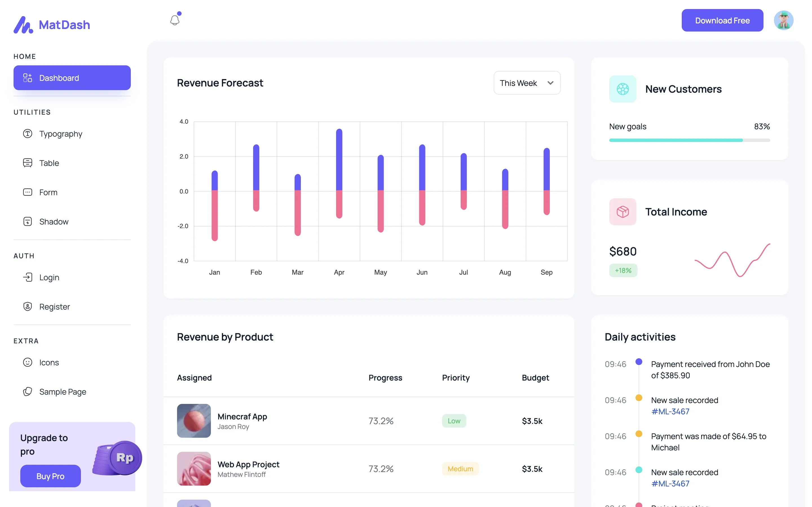The image size is (812, 507).
Task: Open the Sample Page from sidebar
Action: pos(28,392)
